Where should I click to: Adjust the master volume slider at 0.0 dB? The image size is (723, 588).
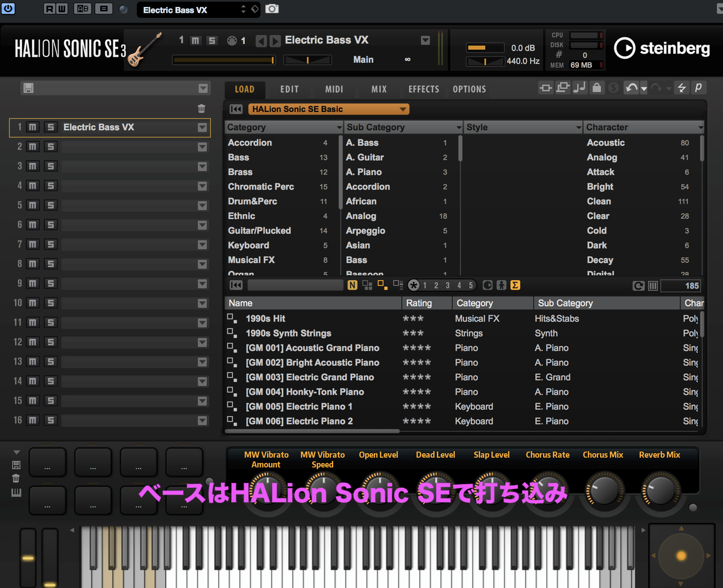coord(485,48)
